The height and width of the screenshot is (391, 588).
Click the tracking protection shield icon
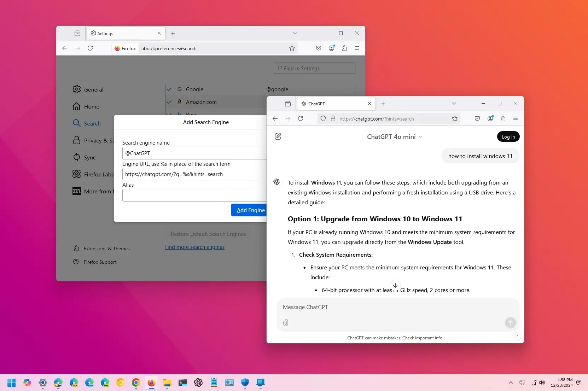323,118
